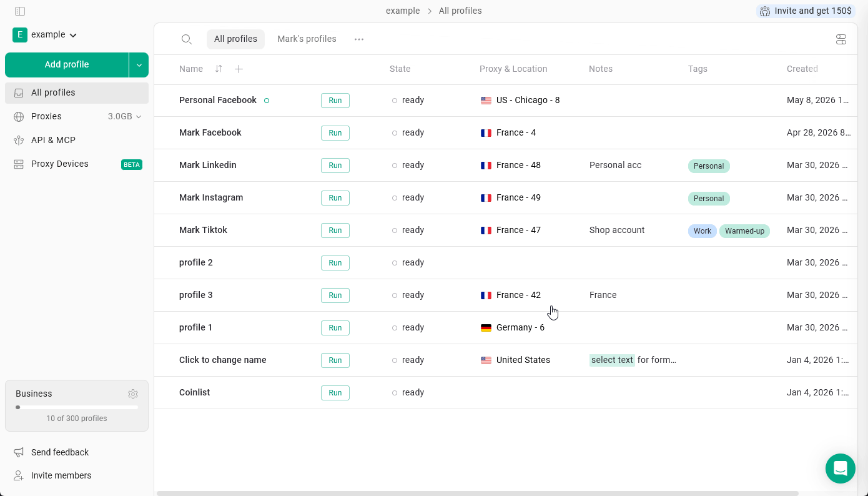Click the Business plan settings gear

tap(133, 394)
